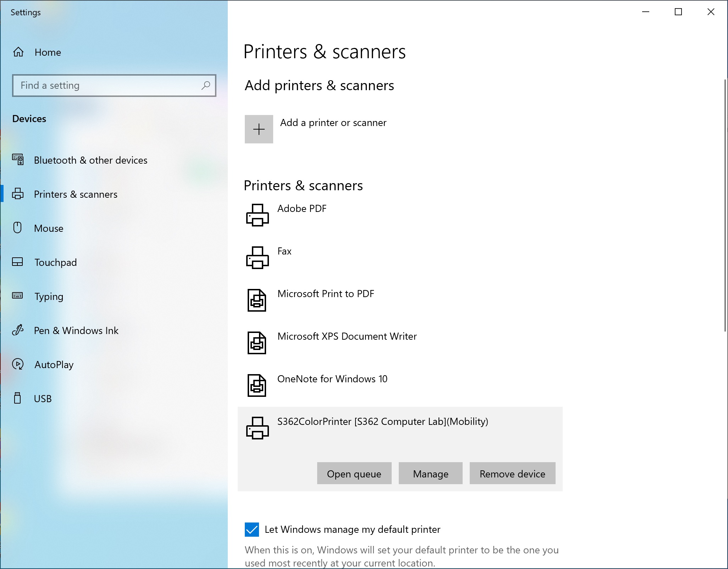The image size is (728, 569).
Task: Select S362ColorPrinter [S362 Computer Lab](Mobility) name
Action: coord(383,421)
